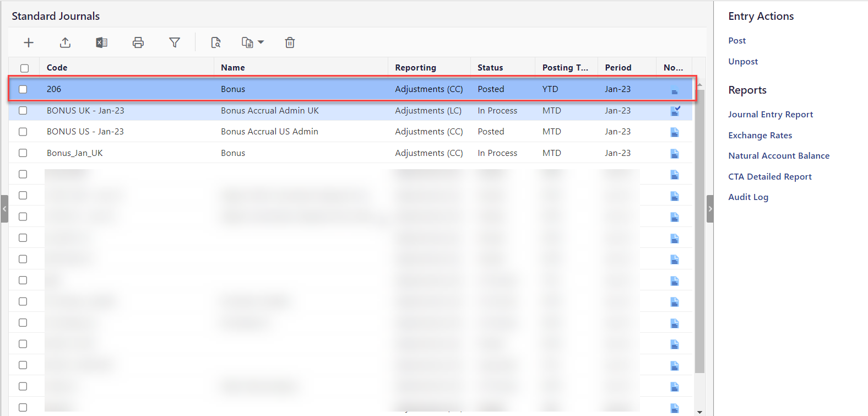The height and width of the screenshot is (416, 868).
Task: Click the 'YTD' posting type cell
Action: 550,89
